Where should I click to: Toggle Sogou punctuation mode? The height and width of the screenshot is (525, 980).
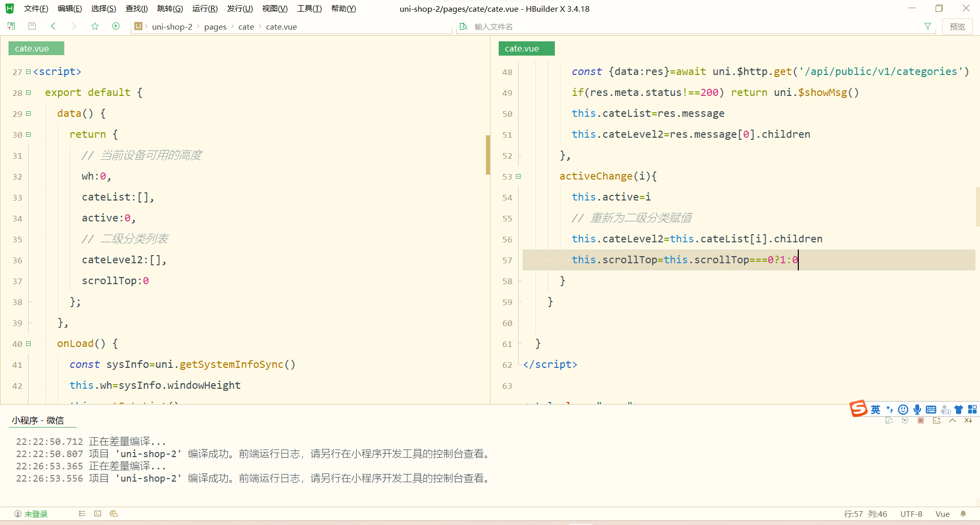click(890, 410)
